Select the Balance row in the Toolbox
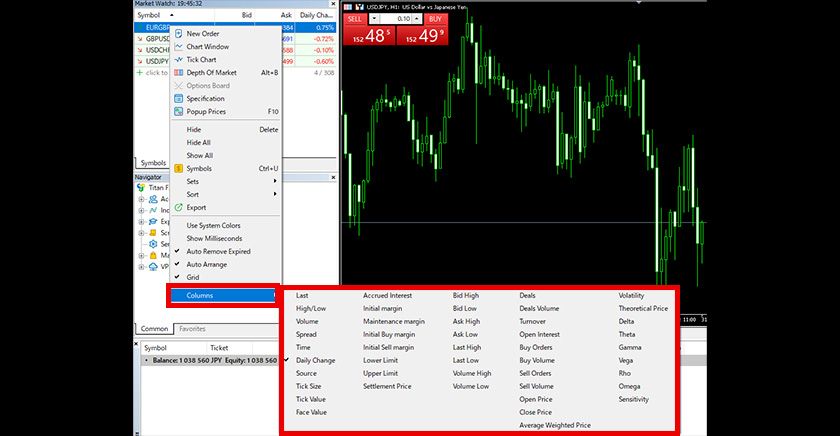 coord(200,359)
